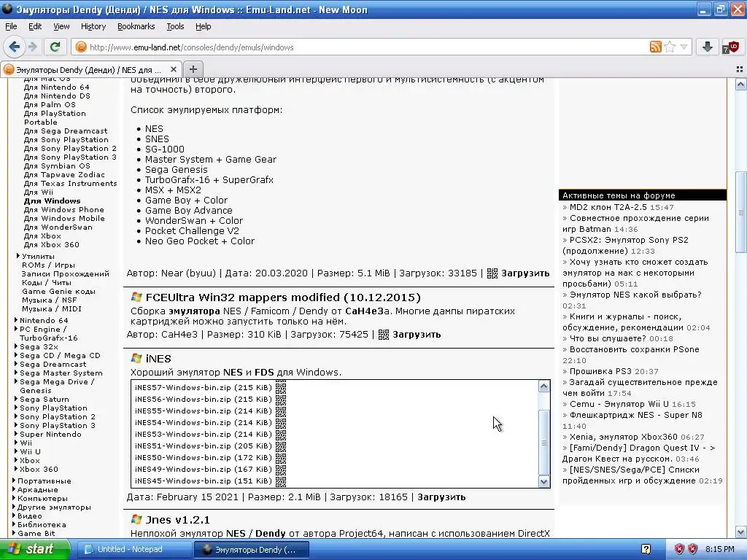Click the QR icon for iNES53-Windows-bin.zip
Viewport: 747px width, 560px height.
tap(281, 434)
